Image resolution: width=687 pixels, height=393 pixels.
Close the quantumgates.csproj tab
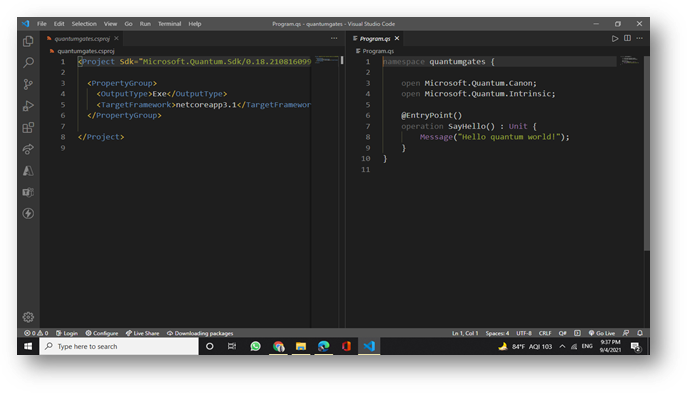coord(117,39)
